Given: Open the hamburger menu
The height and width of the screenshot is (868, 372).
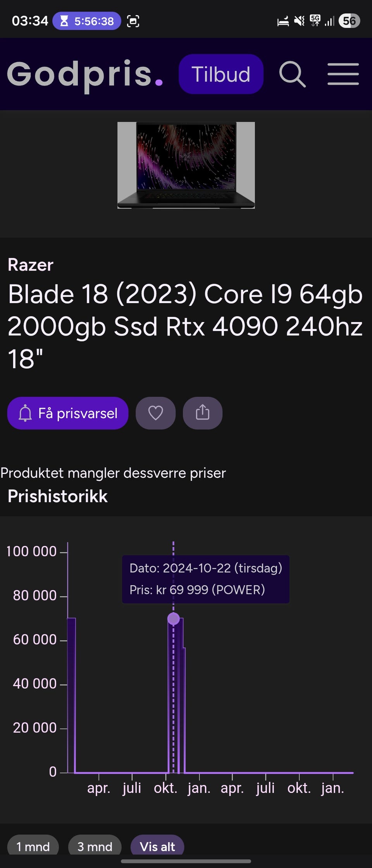Looking at the screenshot, I should coord(343,74).
